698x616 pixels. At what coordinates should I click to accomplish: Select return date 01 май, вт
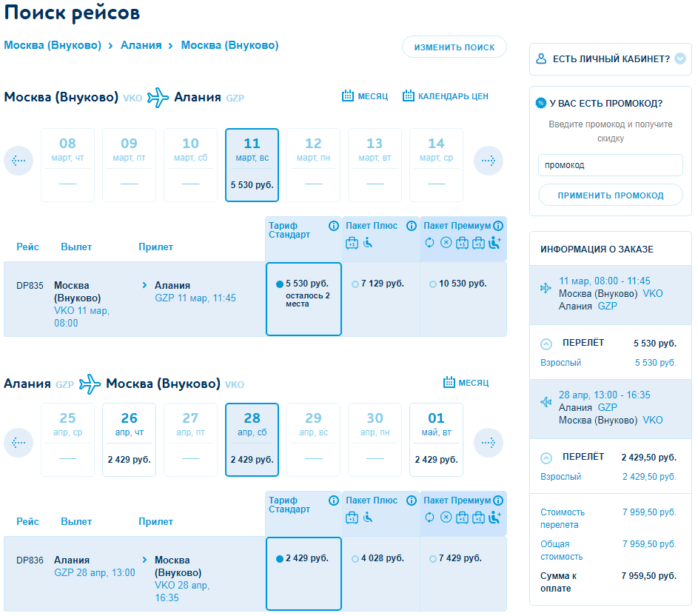[x=436, y=439]
